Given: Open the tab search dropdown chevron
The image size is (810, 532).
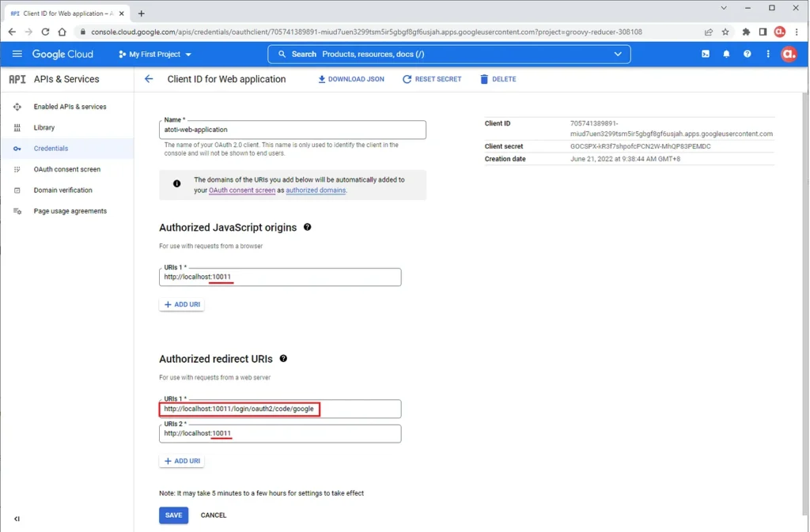Looking at the screenshot, I should tap(724, 8).
